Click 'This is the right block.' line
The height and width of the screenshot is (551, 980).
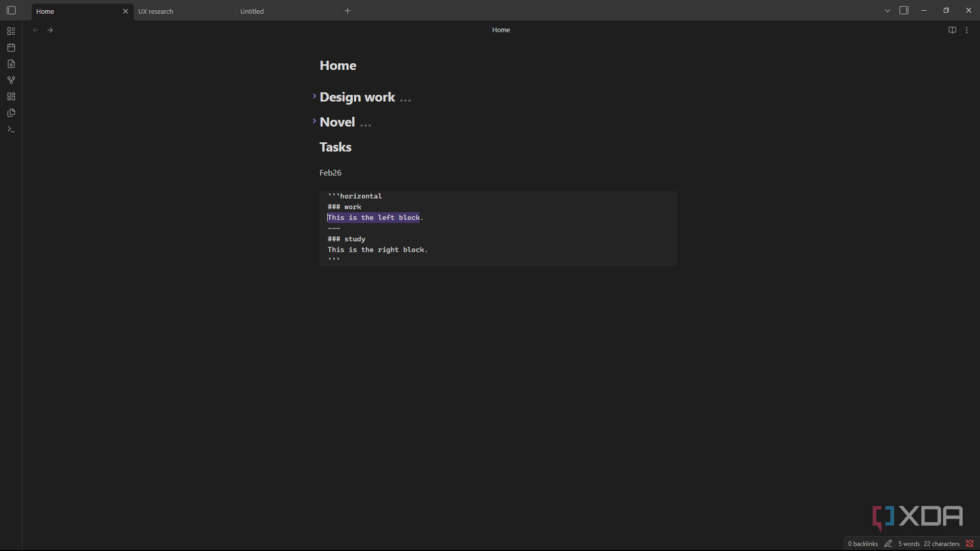(x=378, y=249)
